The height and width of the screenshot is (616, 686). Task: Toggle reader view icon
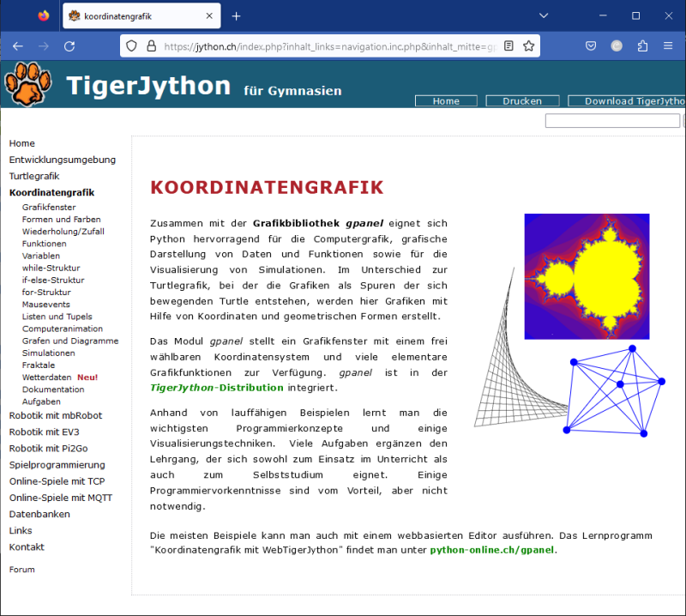pos(508,46)
